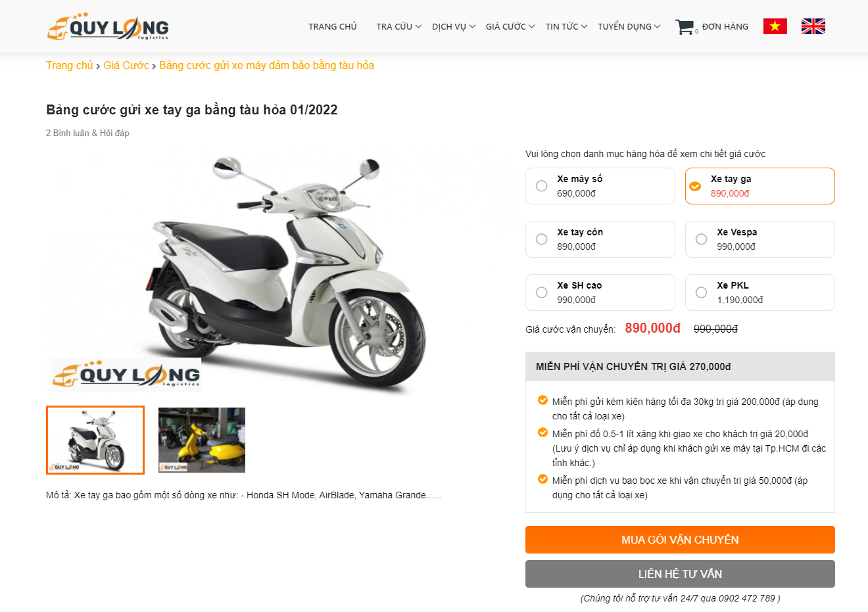Viewport: 868px width, 612px height.
Task: Click the LIÊN HỆ TƯ VẤN button
Action: tap(680, 574)
